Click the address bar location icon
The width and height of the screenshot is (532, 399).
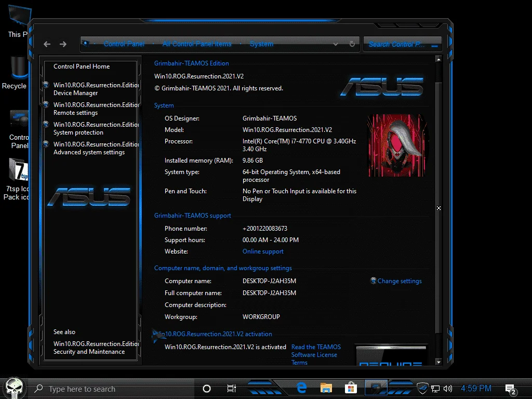pos(86,44)
